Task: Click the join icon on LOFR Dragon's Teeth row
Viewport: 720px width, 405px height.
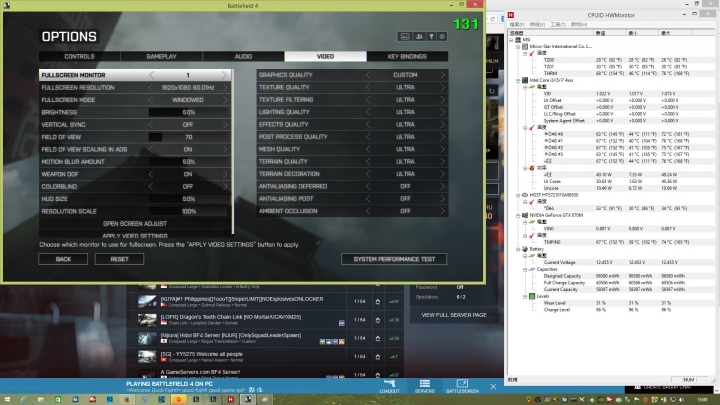Action: point(377,320)
